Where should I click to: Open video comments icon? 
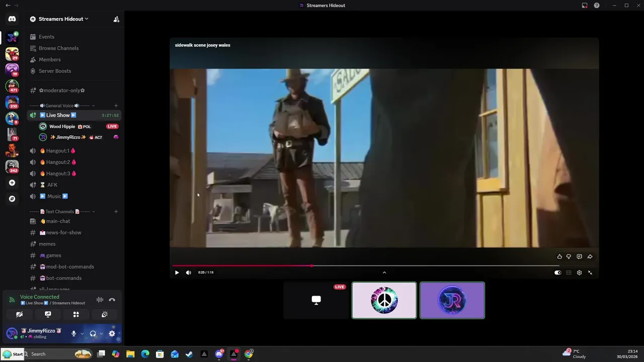[579, 256]
